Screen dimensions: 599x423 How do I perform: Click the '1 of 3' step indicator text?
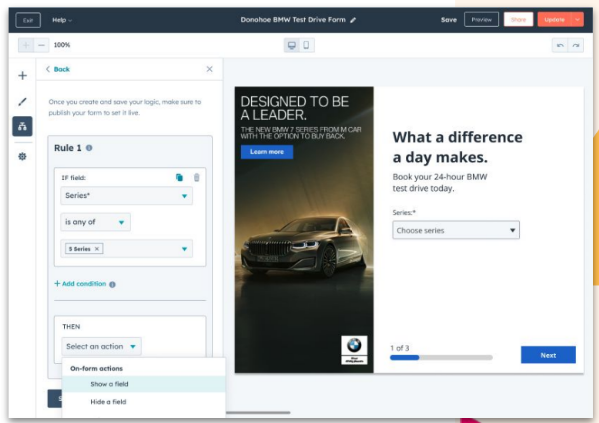coord(400,348)
